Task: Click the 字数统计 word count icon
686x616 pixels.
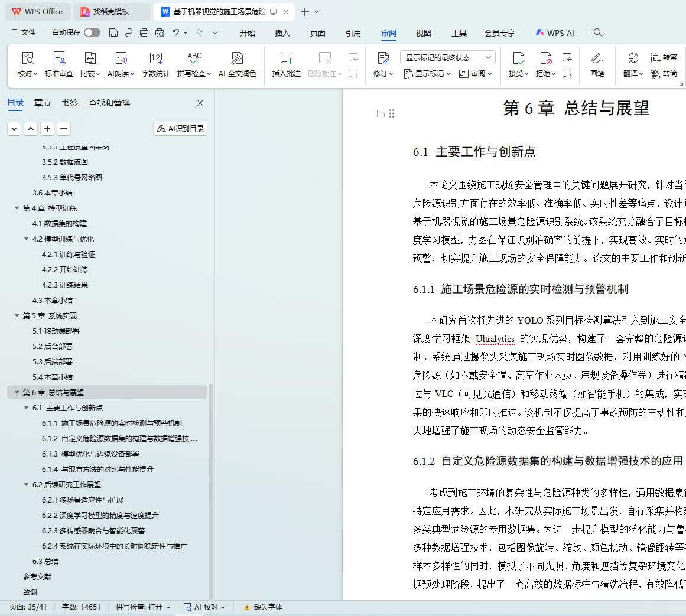Action: 155,58
